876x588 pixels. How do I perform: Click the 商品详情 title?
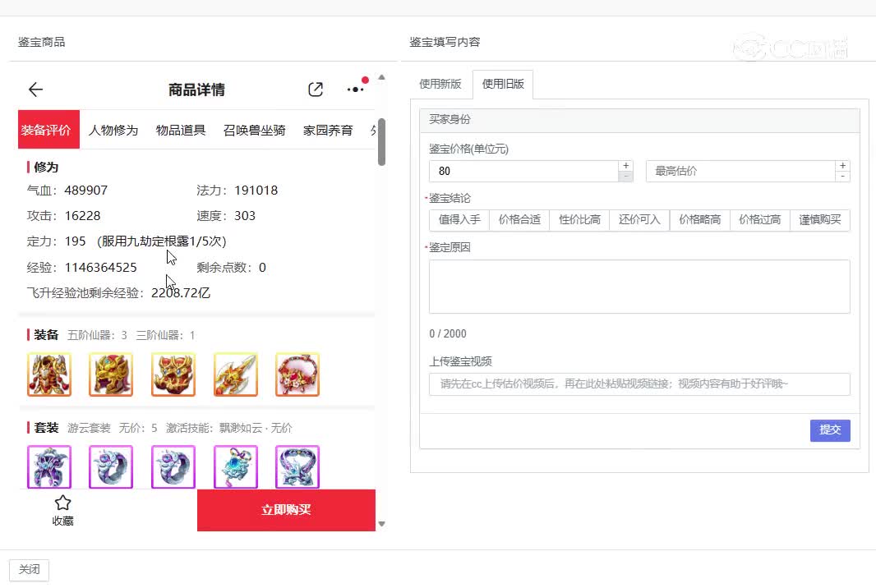tap(196, 90)
